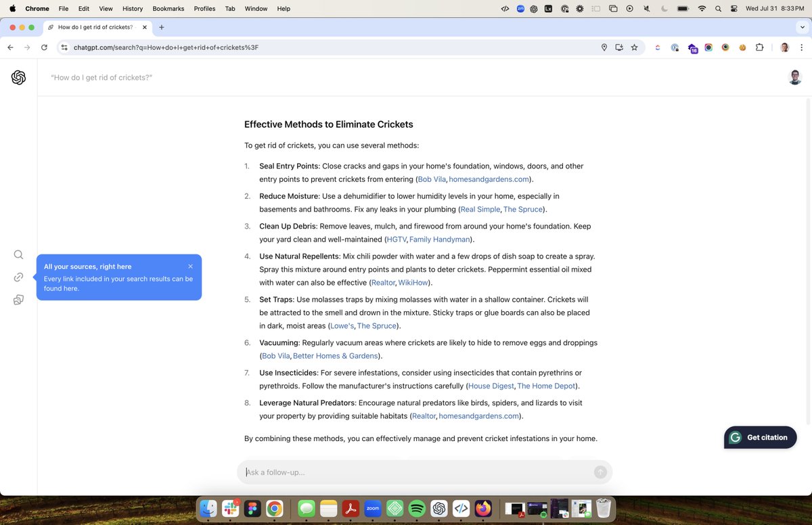Image resolution: width=812 pixels, height=525 pixels.
Task: Open the History menu
Action: tap(133, 8)
